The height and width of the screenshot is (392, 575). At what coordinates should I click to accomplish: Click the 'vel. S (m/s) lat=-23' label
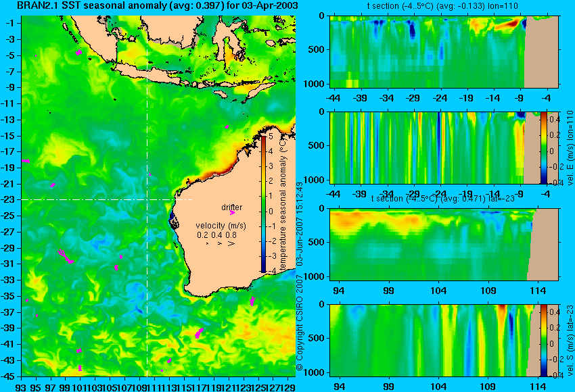pos(570,341)
